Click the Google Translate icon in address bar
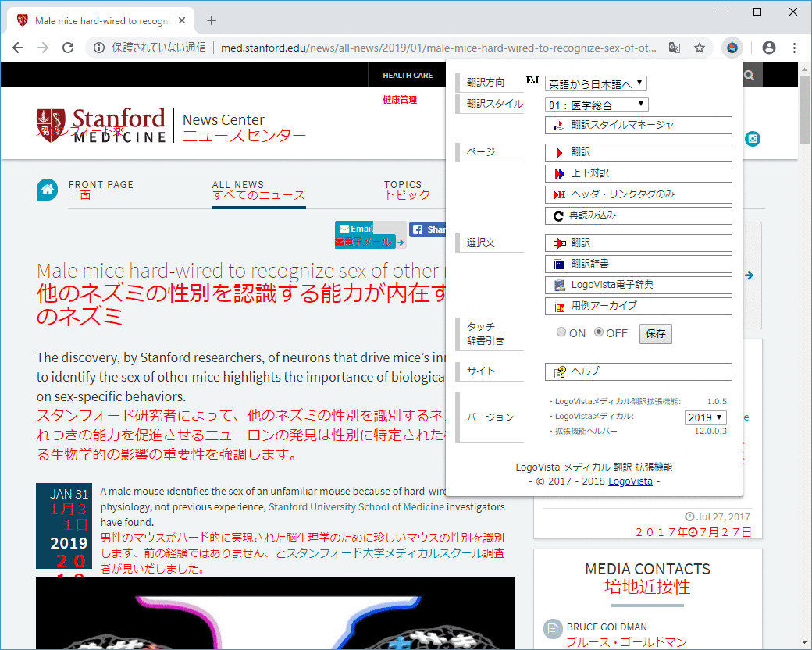This screenshot has width=812, height=650. pyautogui.click(x=675, y=48)
